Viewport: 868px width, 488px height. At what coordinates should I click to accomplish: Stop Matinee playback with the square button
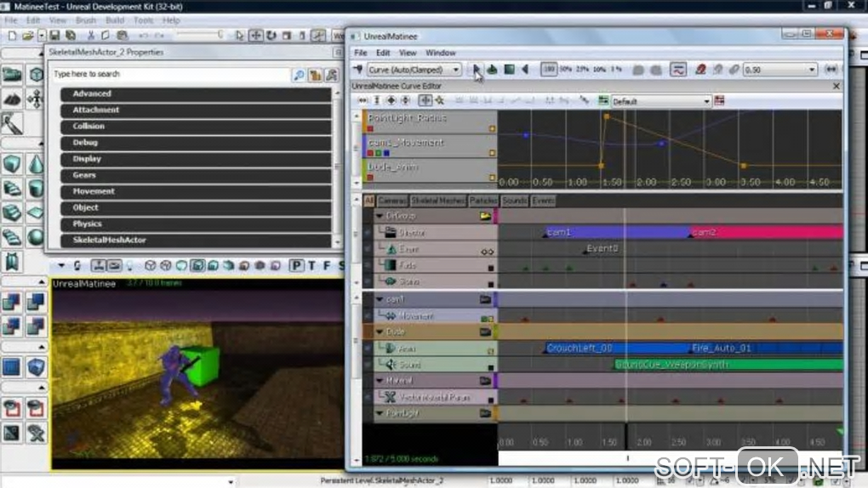click(x=509, y=70)
